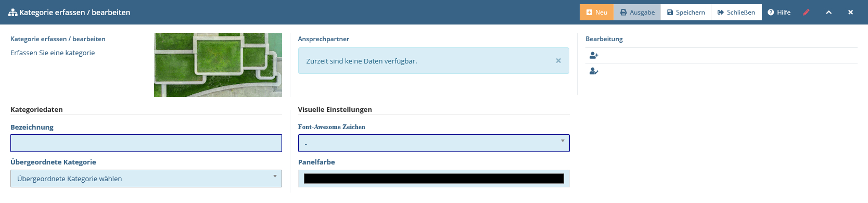Click the edit-user icon under Bearbeitung

tap(594, 71)
